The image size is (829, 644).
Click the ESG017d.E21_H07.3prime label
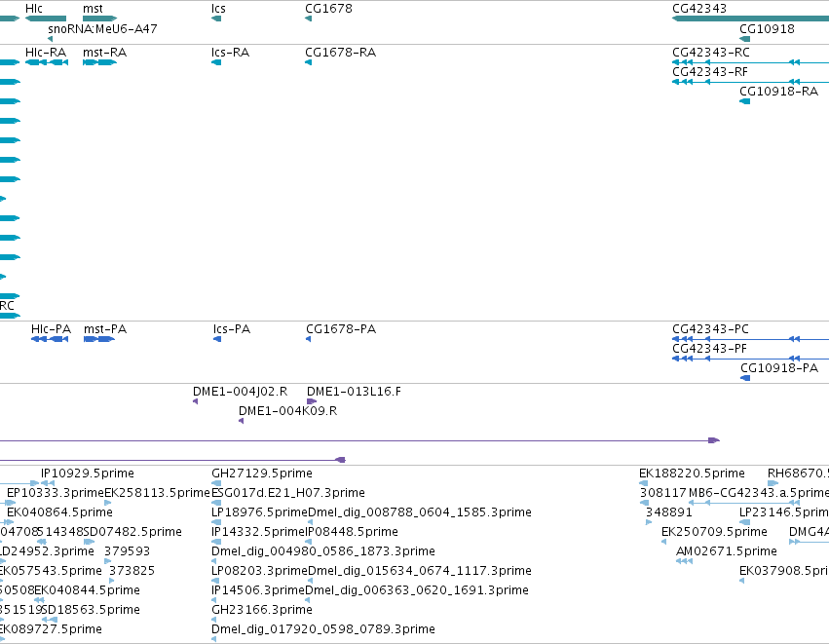(x=288, y=493)
